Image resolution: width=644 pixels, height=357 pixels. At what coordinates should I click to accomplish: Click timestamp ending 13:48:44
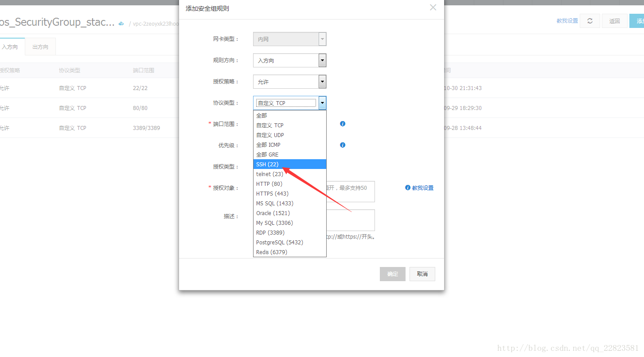tap(463, 128)
